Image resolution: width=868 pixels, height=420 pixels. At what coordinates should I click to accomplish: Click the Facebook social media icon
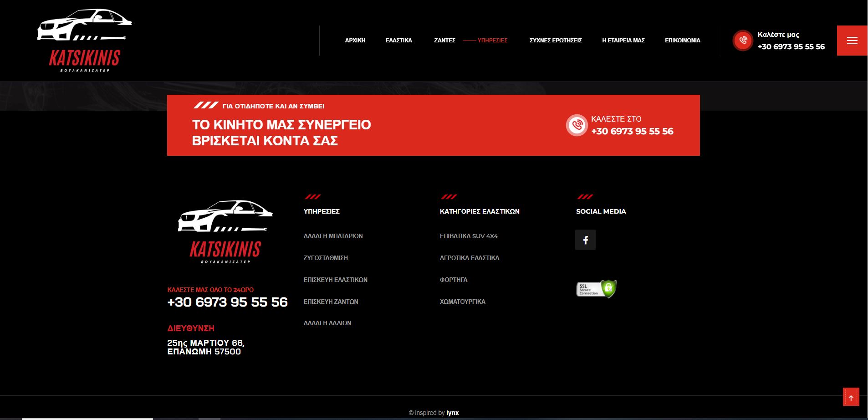coord(585,240)
